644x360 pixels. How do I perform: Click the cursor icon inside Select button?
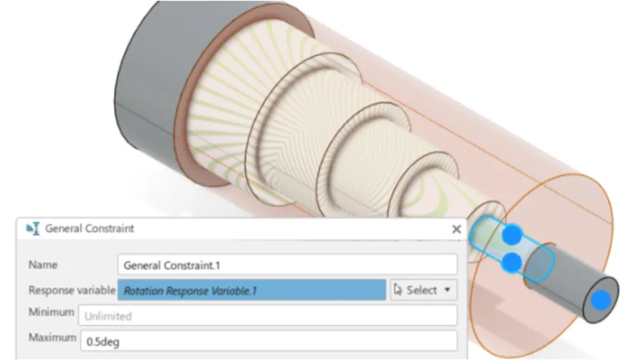coord(398,290)
